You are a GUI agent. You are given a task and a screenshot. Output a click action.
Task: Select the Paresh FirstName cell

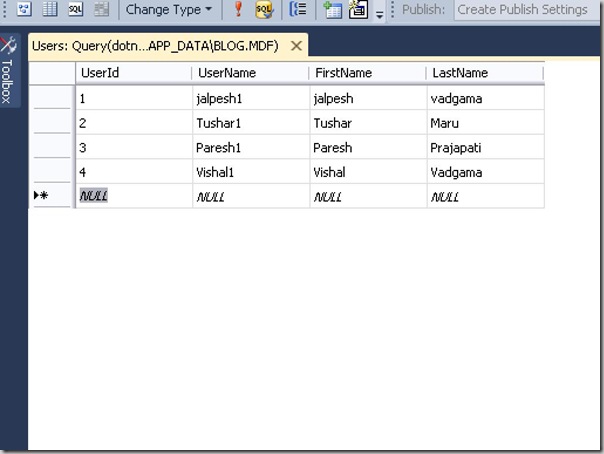368,148
